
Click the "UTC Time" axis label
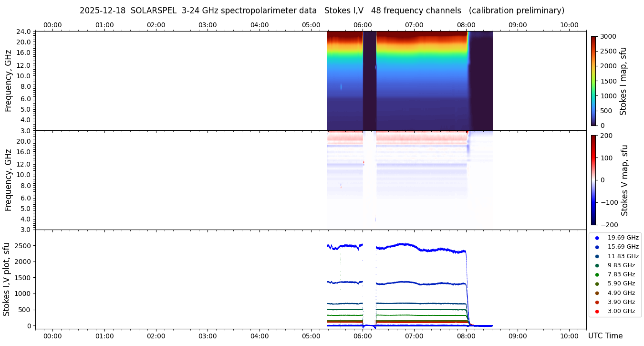pyautogui.click(x=605, y=336)
